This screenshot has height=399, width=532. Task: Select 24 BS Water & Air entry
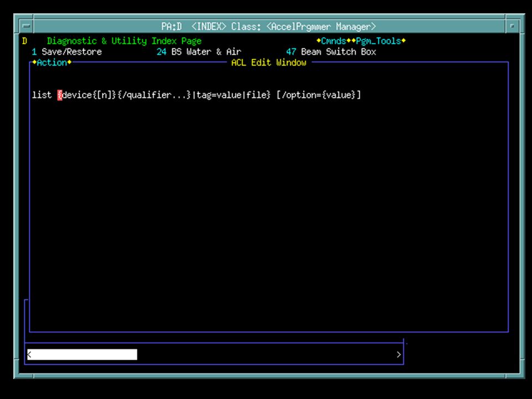(199, 52)
